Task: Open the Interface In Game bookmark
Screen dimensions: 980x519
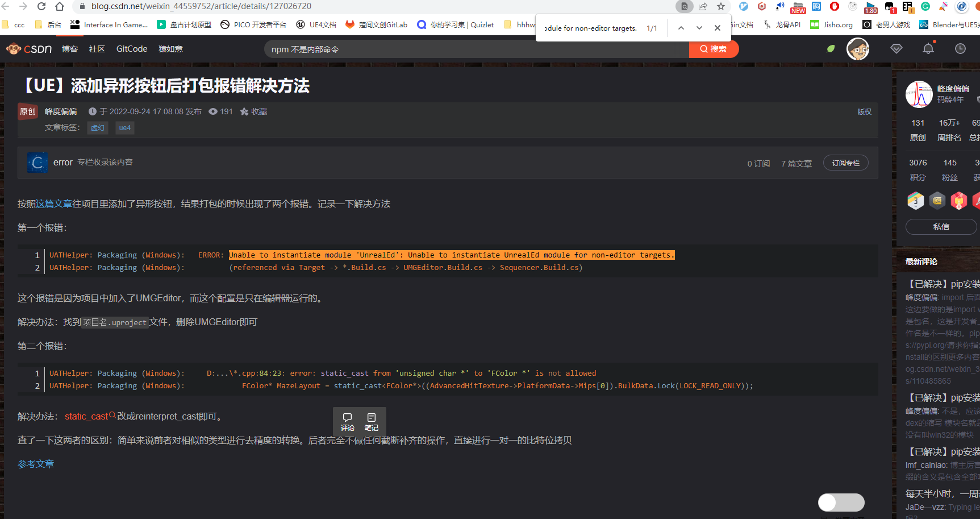Action: [x=109, y=24]
